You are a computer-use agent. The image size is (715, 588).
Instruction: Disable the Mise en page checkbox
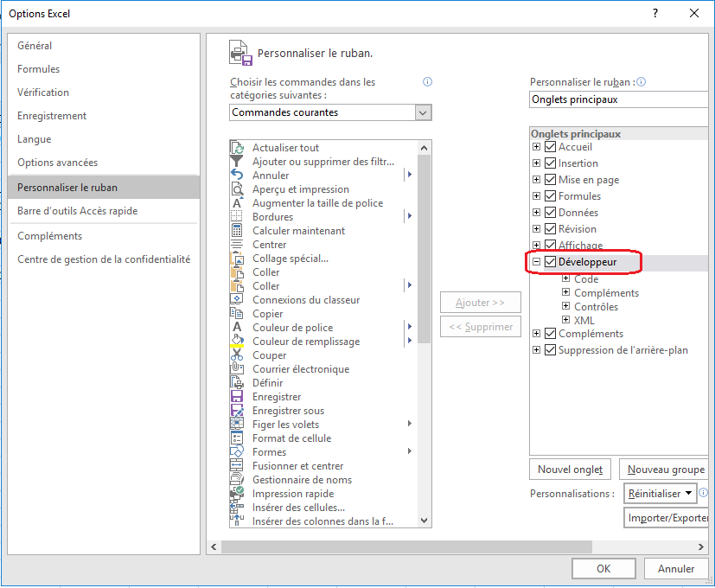551,180
